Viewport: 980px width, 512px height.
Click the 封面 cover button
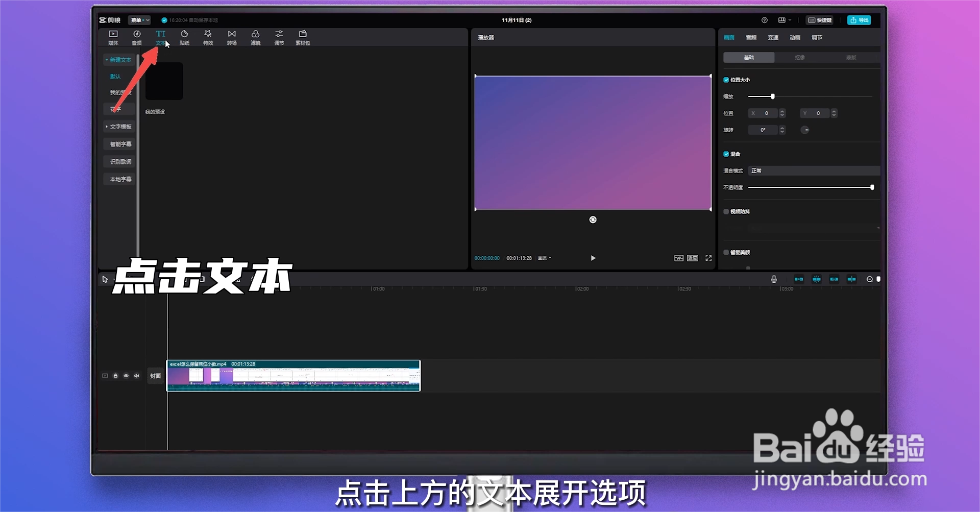[155, 376]
